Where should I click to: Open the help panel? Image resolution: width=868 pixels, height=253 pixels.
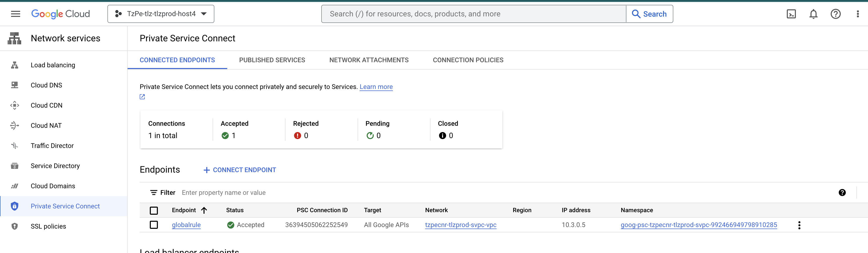[x=835, y=14]
